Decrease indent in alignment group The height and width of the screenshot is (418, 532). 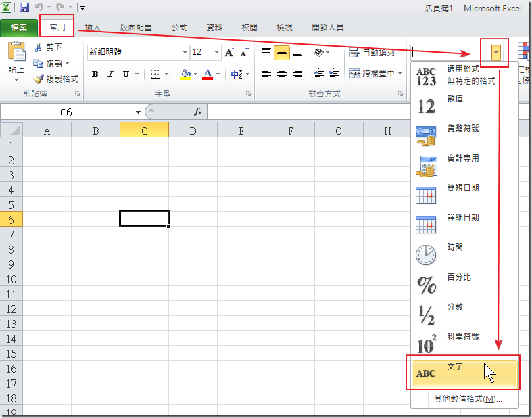[319, 73]
